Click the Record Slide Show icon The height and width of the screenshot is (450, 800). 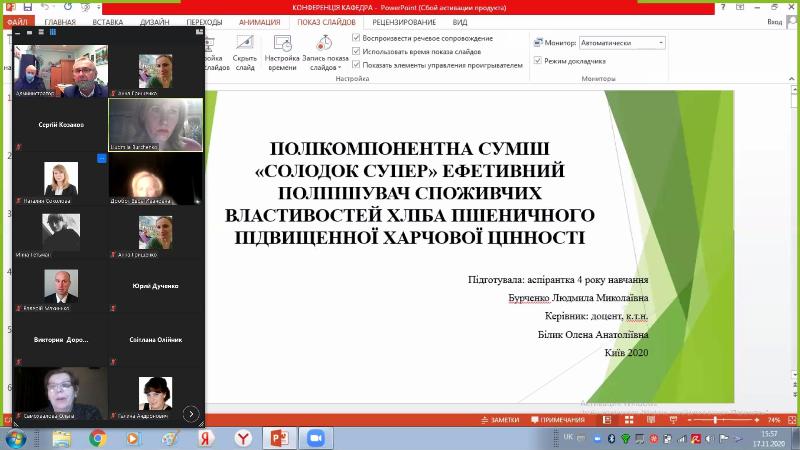(324, 44)
